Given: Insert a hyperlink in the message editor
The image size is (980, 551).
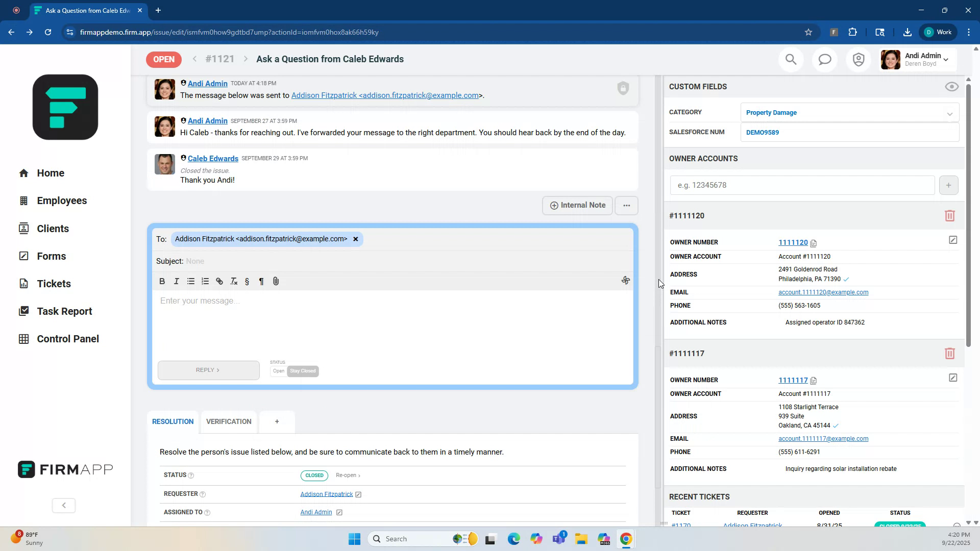Looking at the screenshot, I should pyautogui.click(x=219, y=281).
